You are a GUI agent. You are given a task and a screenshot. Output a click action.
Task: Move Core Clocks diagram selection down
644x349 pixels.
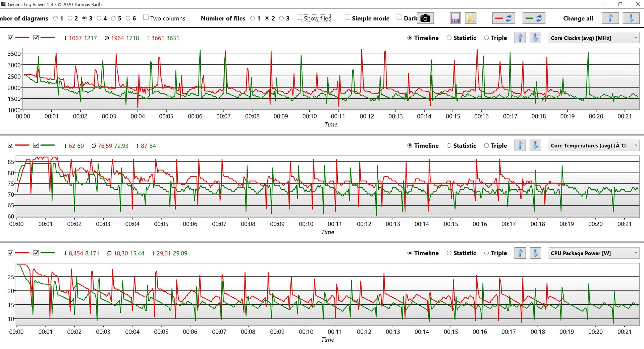[x=535, y=38]
